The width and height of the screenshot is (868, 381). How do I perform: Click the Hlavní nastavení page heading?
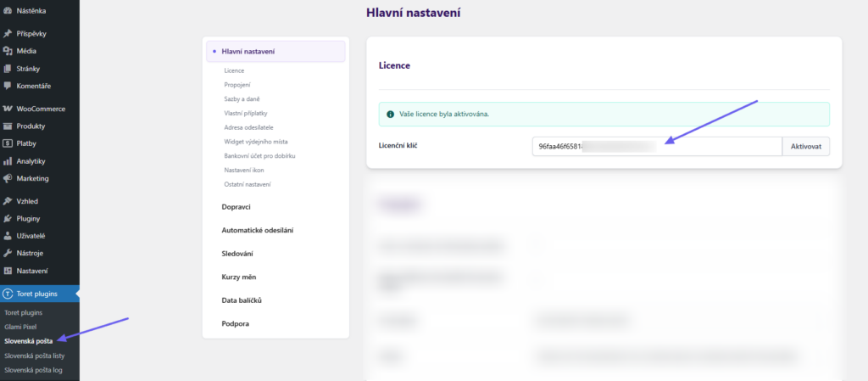tap(414, 13)
